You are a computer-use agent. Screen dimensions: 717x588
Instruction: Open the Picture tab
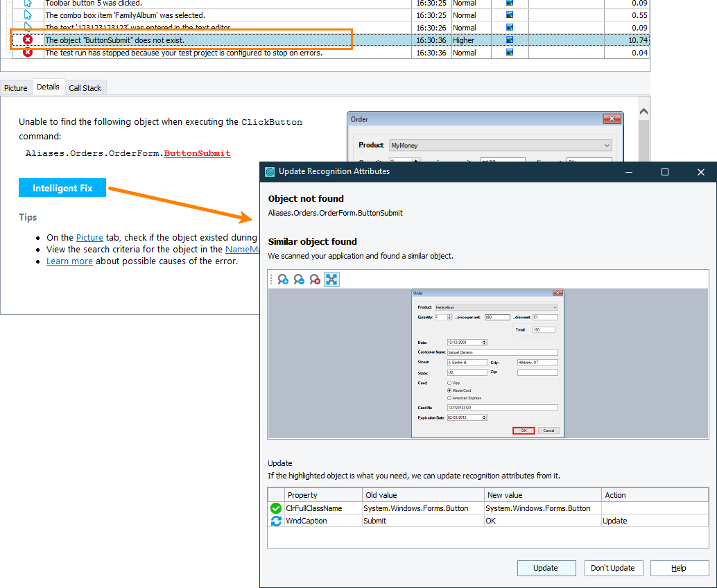tap(16, 87)
